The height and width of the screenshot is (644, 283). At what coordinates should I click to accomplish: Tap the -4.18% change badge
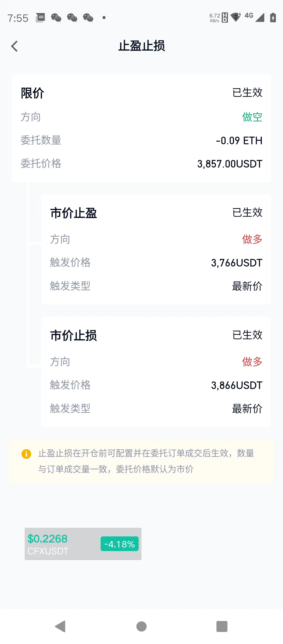coord(119,544)
